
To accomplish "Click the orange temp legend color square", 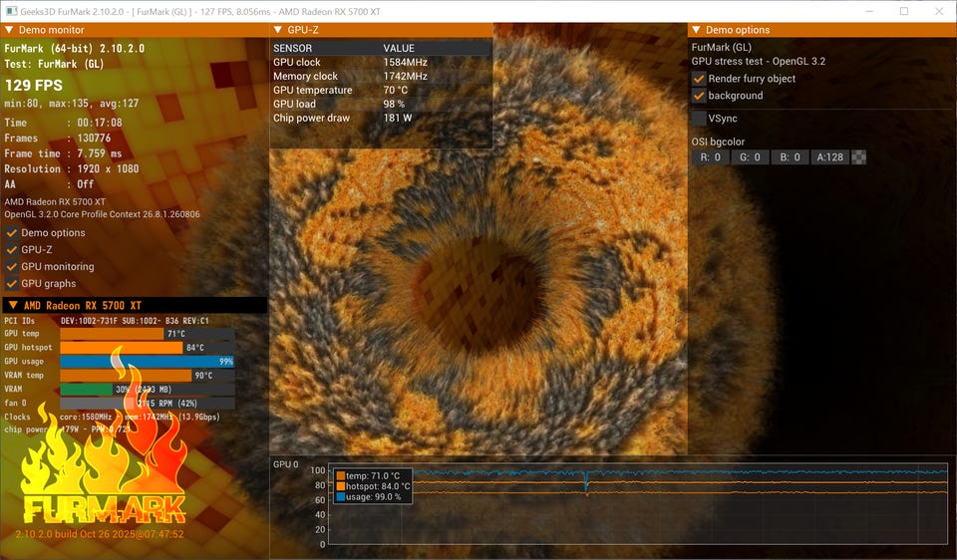I will point(341,476).
